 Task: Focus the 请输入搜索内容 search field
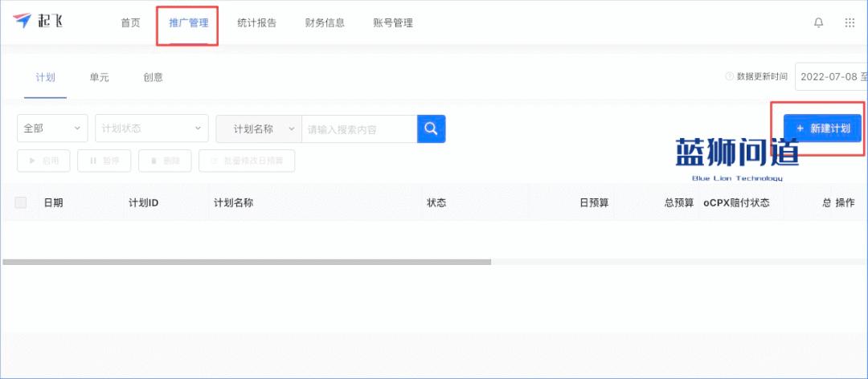point(359,129)
